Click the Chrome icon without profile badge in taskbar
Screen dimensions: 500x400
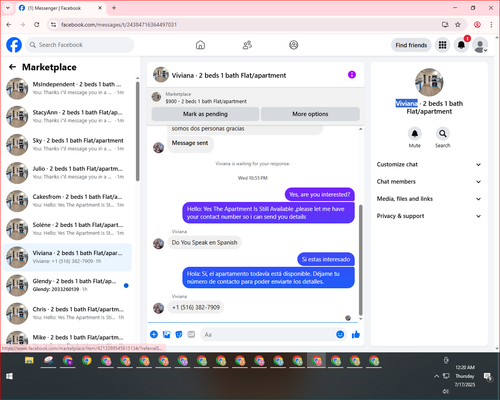(x=87, y=360)
